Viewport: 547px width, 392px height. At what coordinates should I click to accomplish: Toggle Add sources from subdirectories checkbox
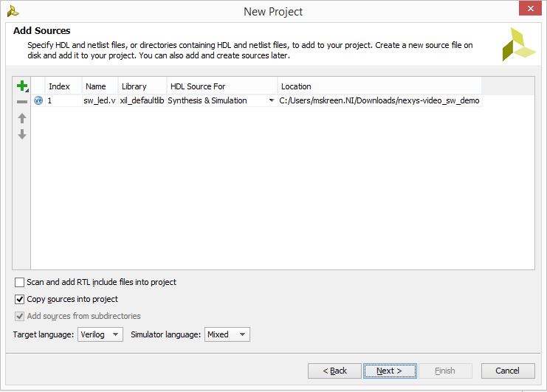tap(20, 316)
